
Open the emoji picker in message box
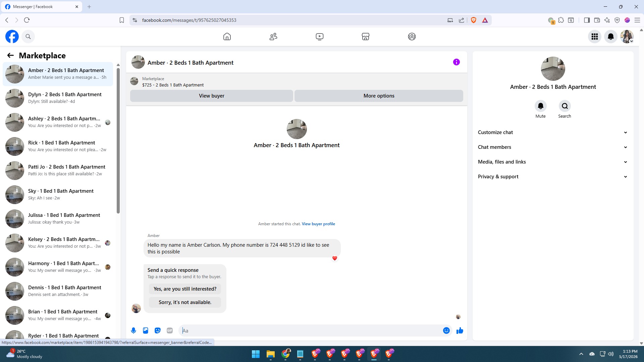coord(446,330)
